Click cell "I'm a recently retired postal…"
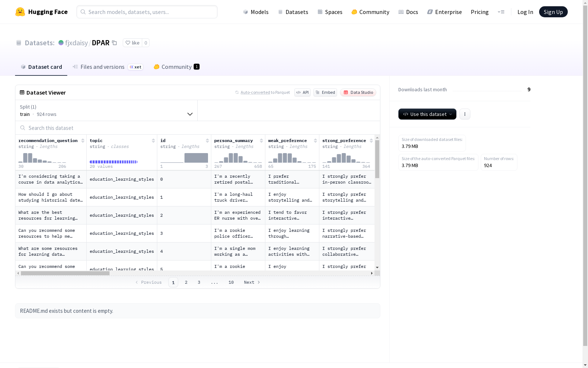588x368 pixels. tap(238, 179)
